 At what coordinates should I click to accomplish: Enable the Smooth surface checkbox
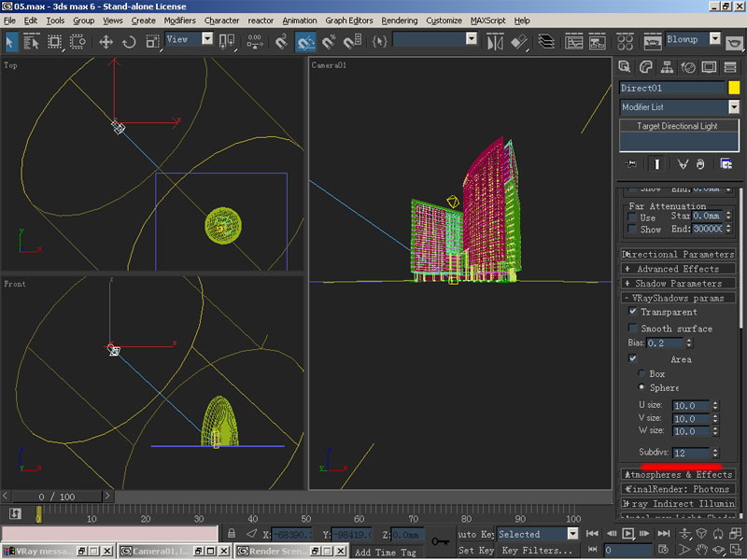[633, 329]
